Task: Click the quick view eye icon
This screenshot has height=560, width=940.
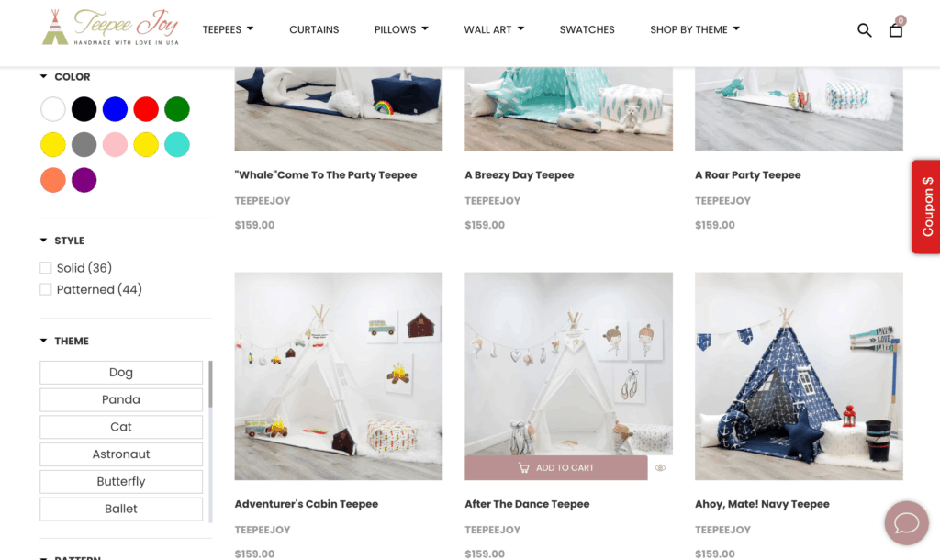Action: click(x=660, y=467)
